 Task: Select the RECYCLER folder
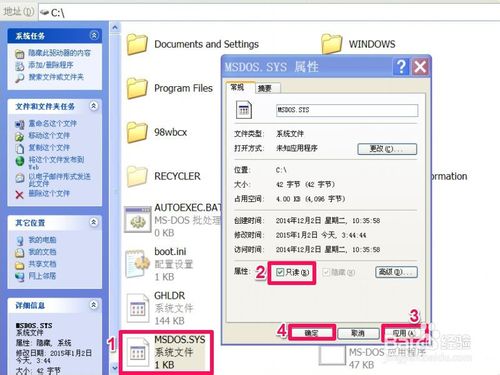(163, 176)
